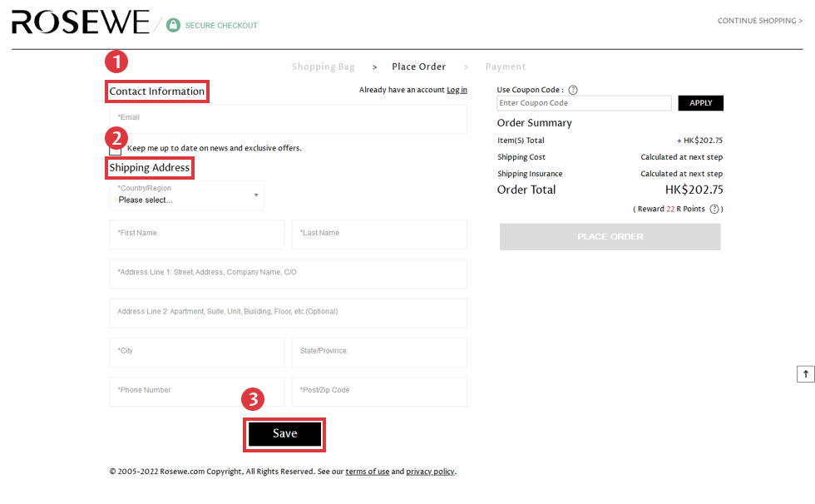Click the R Points help question mark

[714, 209]
